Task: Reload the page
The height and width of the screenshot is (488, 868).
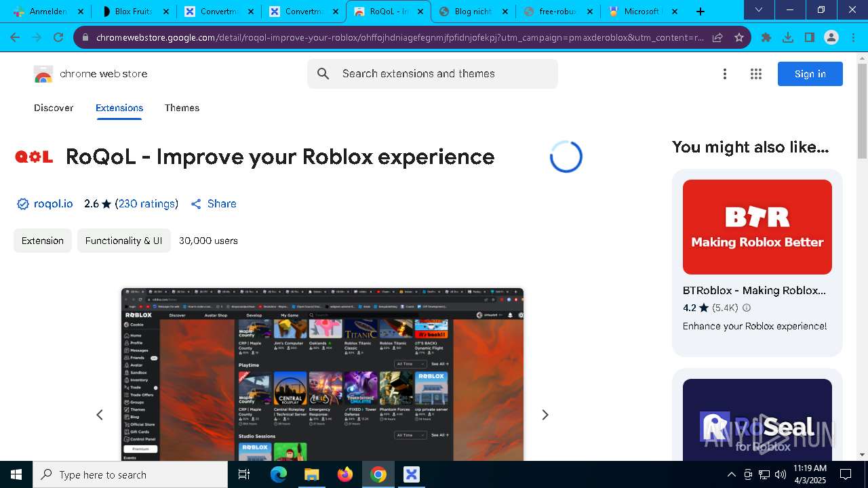Action: tap(58, 38)
